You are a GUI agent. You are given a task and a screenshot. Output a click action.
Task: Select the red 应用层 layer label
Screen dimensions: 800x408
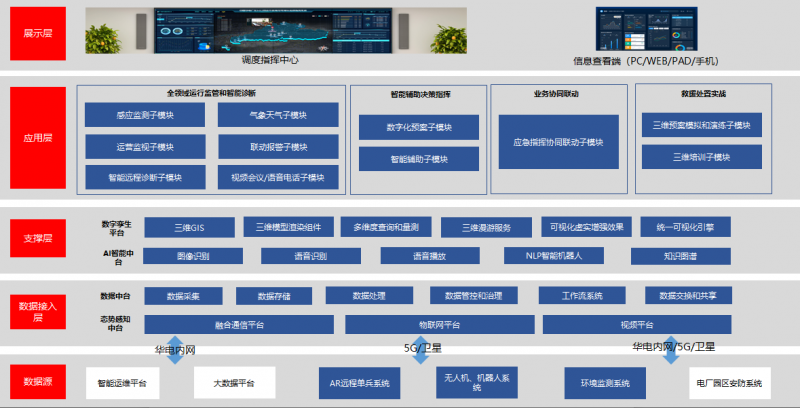37,139
